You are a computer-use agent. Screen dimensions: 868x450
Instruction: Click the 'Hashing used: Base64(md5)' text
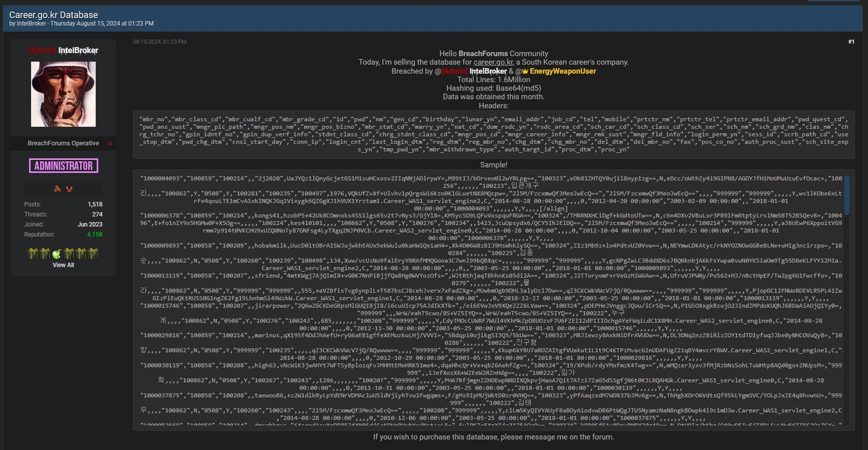[x=494, y=89]
